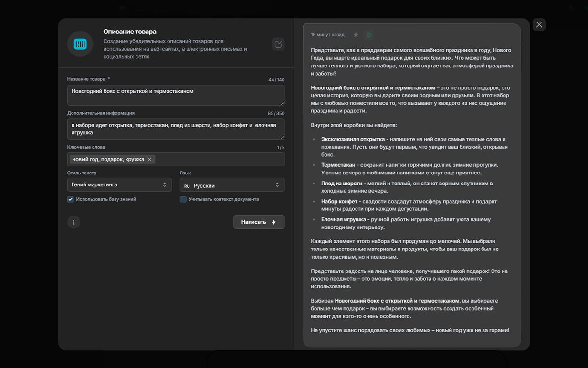Expand the 'Язык' language dropdown

coord(232,185)
